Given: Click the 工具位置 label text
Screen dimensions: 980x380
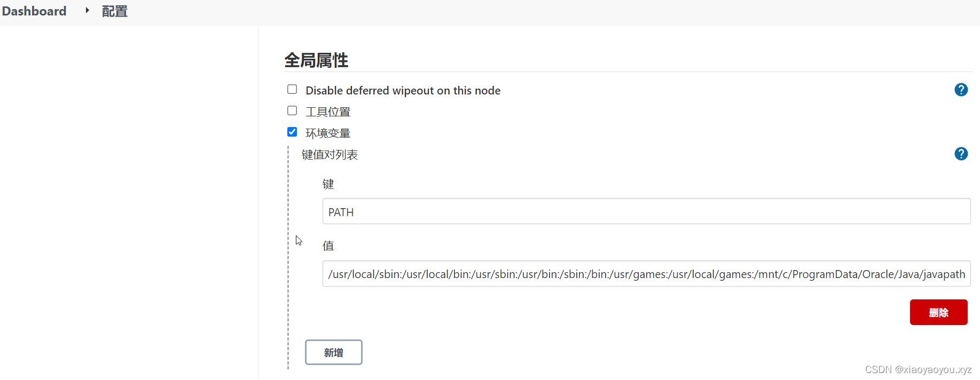Looking at the screenshot, I should pos(328,112).
